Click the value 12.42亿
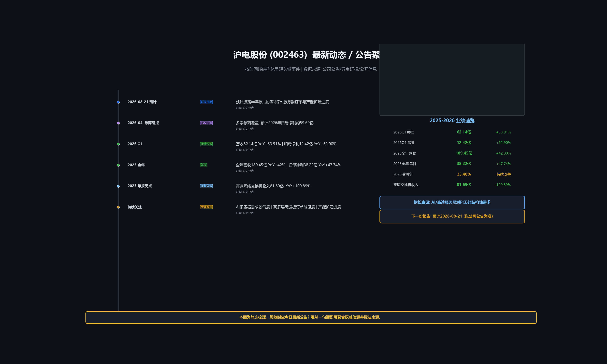The height and width of the screenshot is (364, 607). click(x=464, y=143)
